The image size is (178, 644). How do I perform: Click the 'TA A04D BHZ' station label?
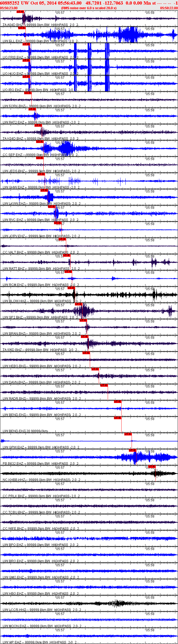pos(13,25)
